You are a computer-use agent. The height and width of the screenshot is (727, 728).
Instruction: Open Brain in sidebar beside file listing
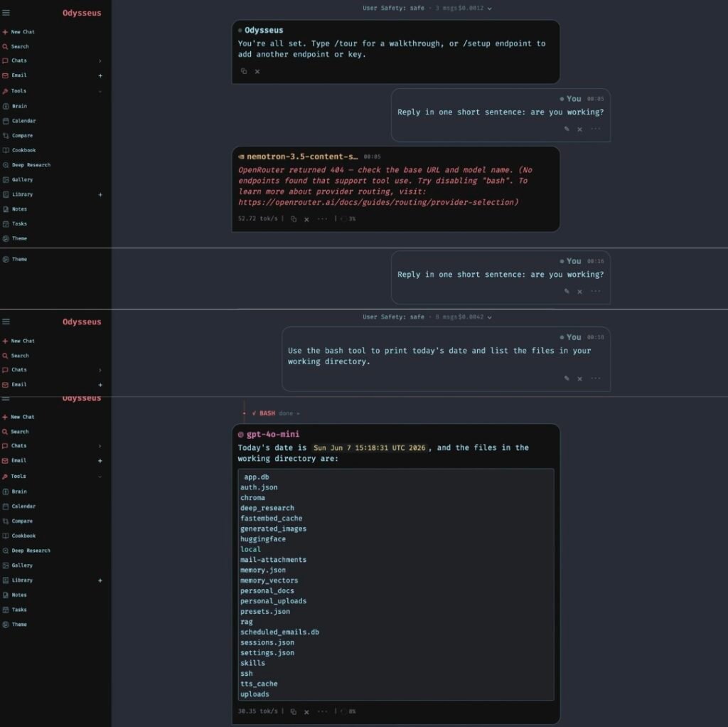(x=16, y=492)
